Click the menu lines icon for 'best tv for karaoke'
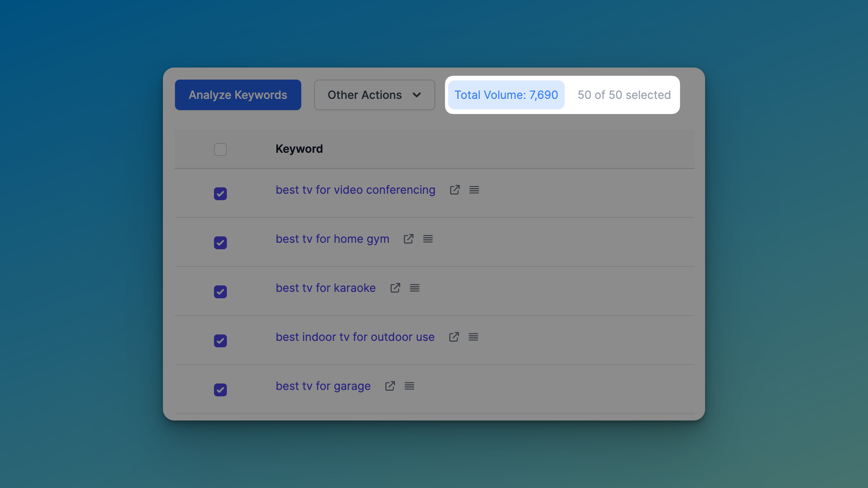Screen dimensions: 868x488 pos(415,287)
